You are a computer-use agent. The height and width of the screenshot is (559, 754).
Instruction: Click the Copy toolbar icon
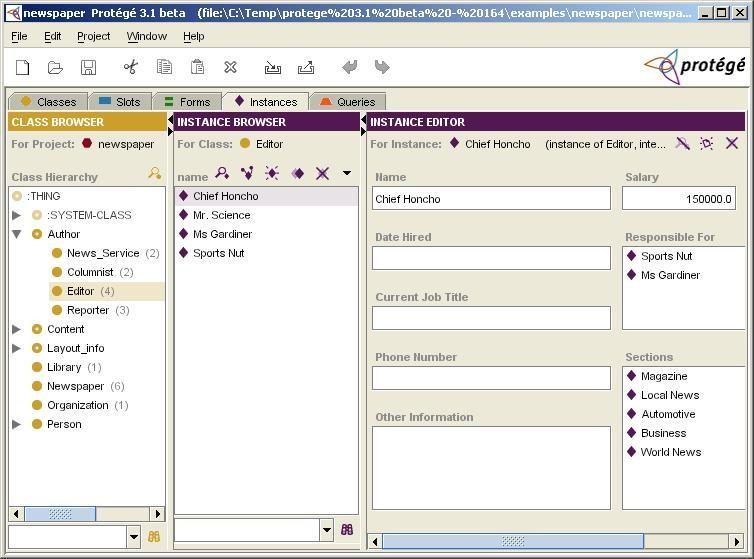164,67
